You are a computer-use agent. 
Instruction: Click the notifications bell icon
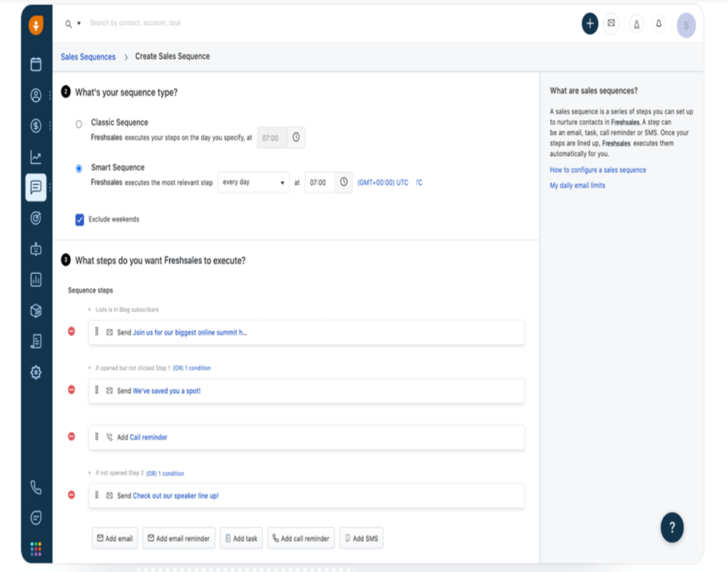pyautogui.click(x=658, y=24)
